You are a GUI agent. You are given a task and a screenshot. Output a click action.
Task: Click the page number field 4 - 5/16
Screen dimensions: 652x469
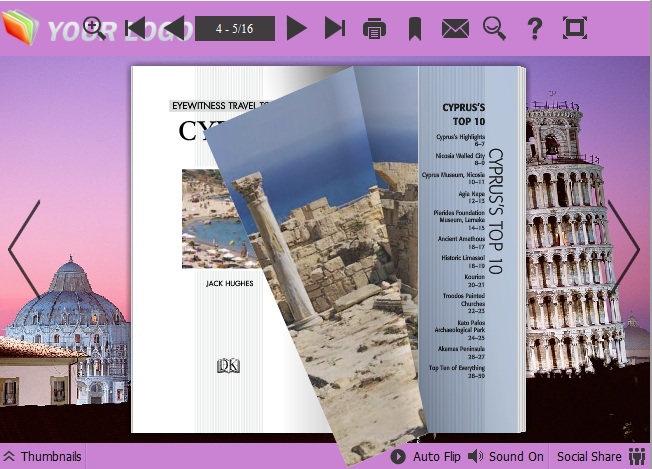click(235, 28)
